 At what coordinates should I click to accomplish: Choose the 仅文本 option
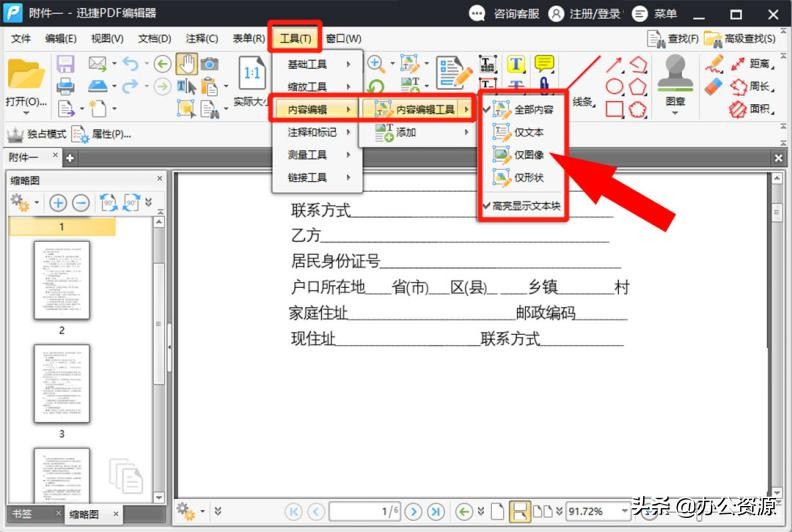[522, 132]
